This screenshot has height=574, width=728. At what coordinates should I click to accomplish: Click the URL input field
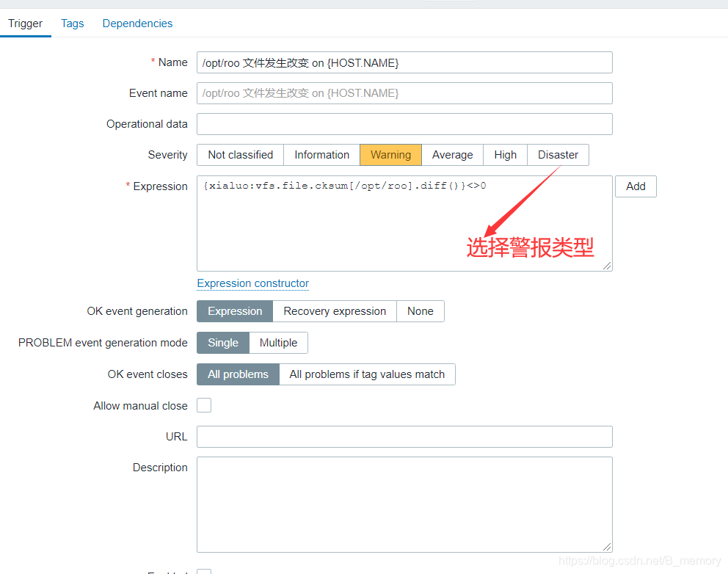404,437
